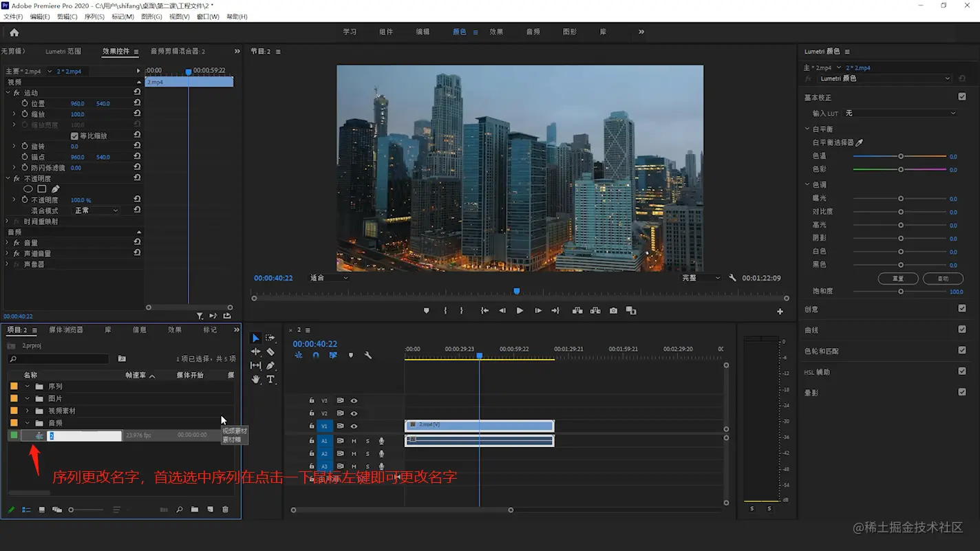Image resolution: width=980 pixels, height=551 pixels.
Task: Choose the Type tool
Action: coord(270,379)
